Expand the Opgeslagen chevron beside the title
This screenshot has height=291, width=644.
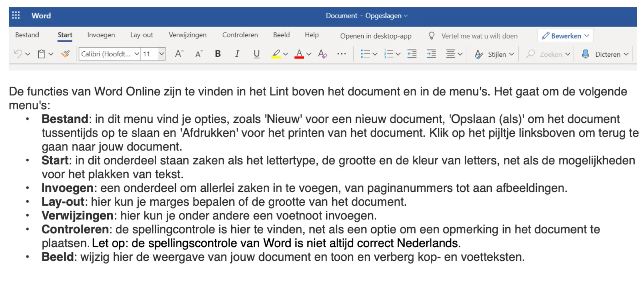coord(406,16)
